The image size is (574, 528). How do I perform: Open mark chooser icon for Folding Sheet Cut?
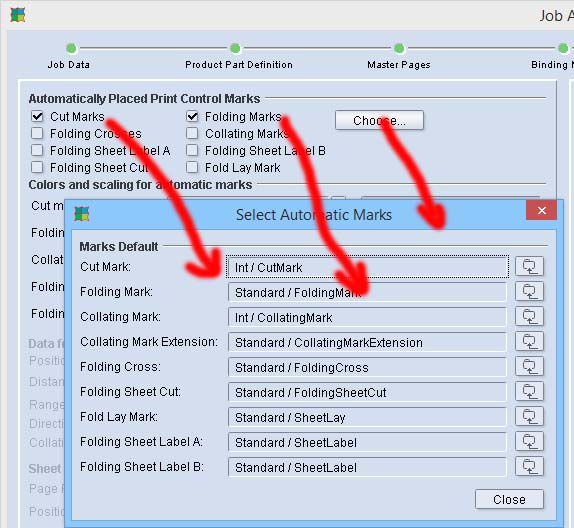pyautogui.click(x=529, y=391)
